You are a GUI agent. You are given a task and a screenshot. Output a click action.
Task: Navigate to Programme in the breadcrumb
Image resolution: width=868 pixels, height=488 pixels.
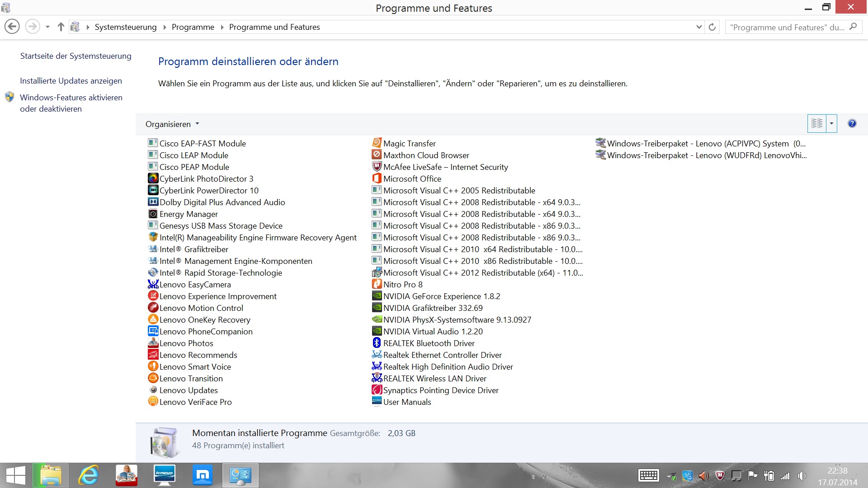point(193,27)
